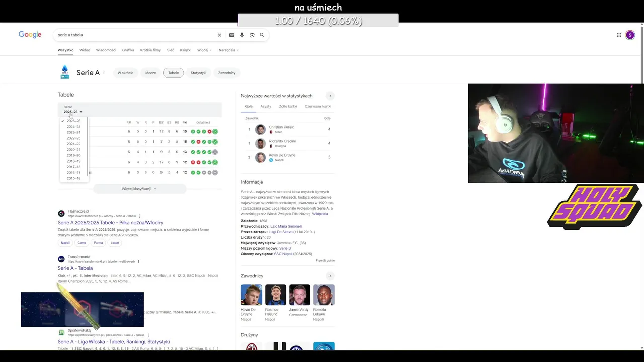This screenshot has width=644, height=362.
Task: Open the Luigi De Siervo link
Action: point(281,232)
